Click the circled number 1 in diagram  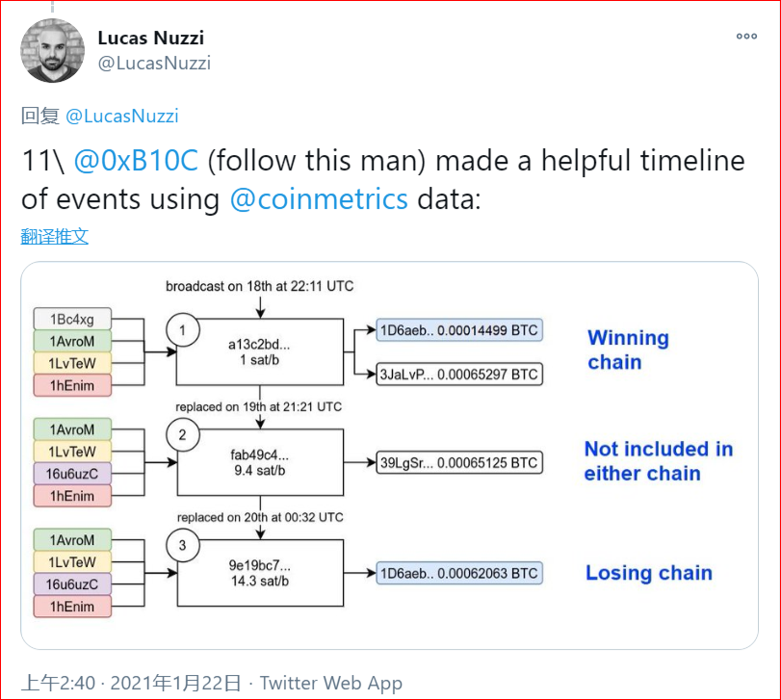click(x=183, y=329)
